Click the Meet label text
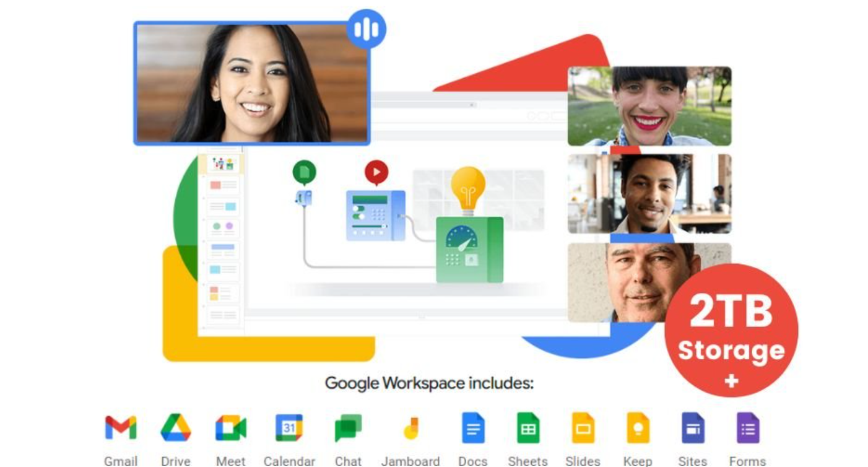The width and height of the screenshot is (868, 467). (231, 461)
